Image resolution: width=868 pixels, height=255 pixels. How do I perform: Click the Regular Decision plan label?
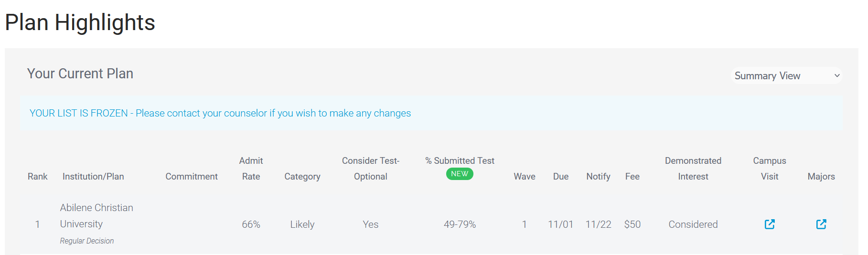[x=87, y=241]
